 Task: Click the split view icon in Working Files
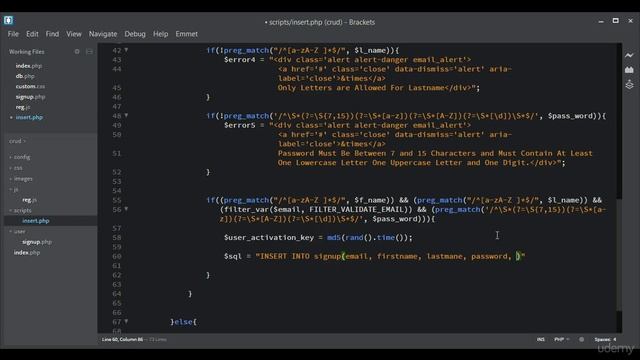pos(89,51)
